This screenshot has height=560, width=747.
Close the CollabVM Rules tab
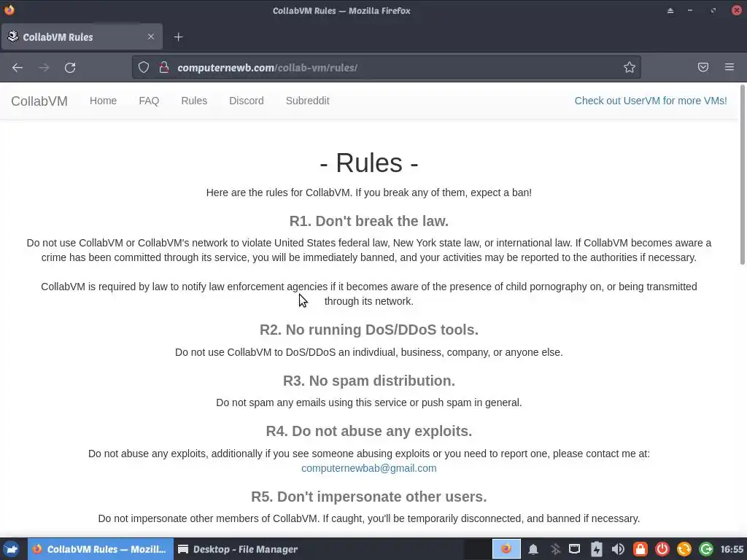pos(150,36)
